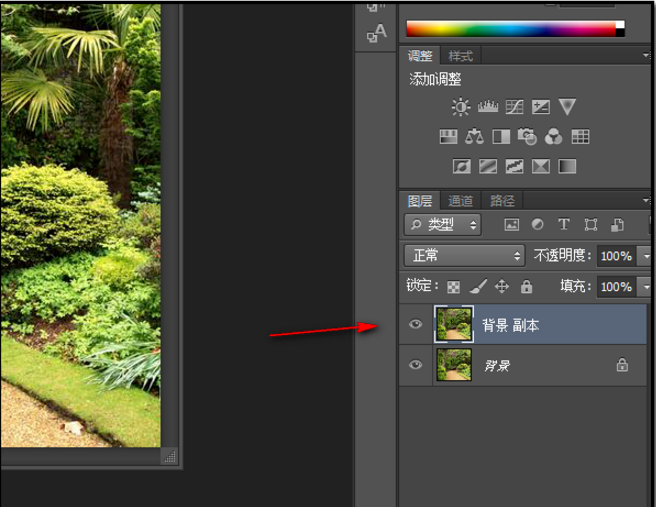Viewport: 656px width, 507px height.
Task: Open the 类型 filter type dropdown
Action: [443, 225]
